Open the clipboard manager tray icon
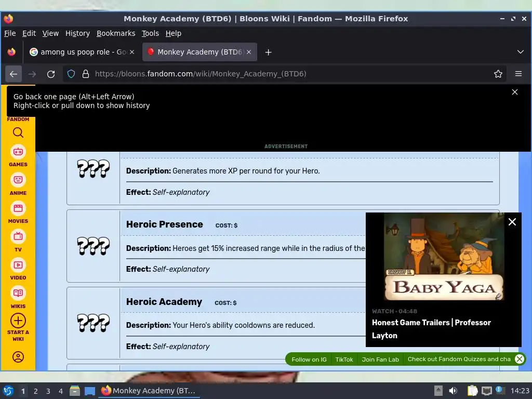This screenshot has height=399, width=532. (x=472, y=391)
